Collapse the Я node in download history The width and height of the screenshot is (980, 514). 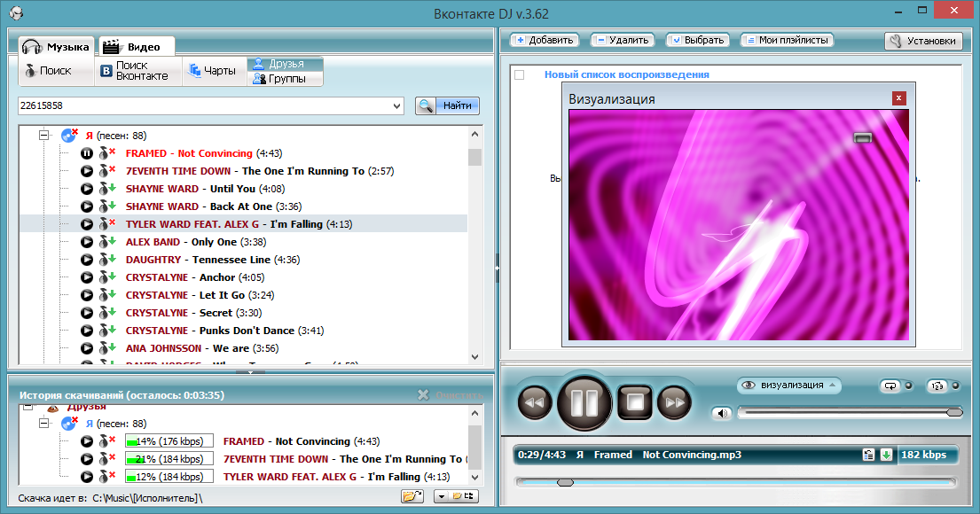point(43,424)
